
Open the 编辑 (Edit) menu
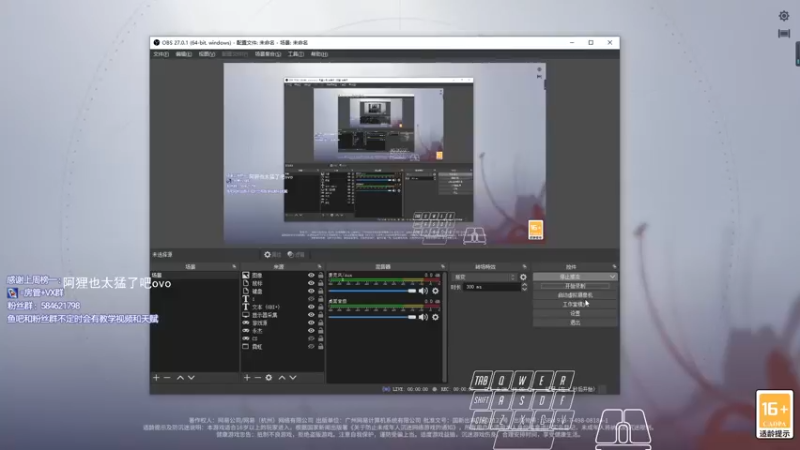[184, 54]
